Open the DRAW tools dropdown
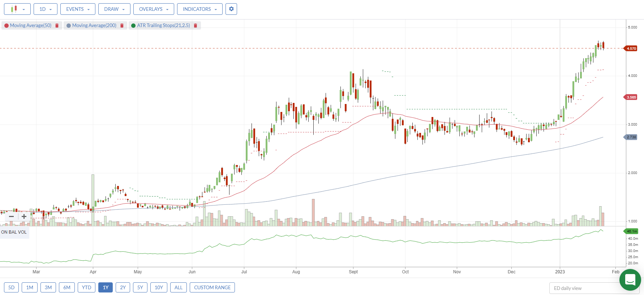644x295 pixels. click(114, 9)
